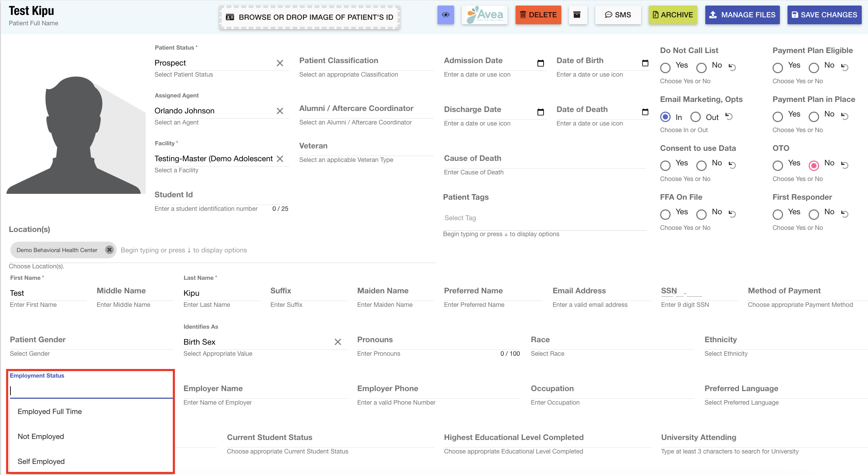Clear the Orlando Johnson assigned agent
Screen dimensions: 868x475
280,111
